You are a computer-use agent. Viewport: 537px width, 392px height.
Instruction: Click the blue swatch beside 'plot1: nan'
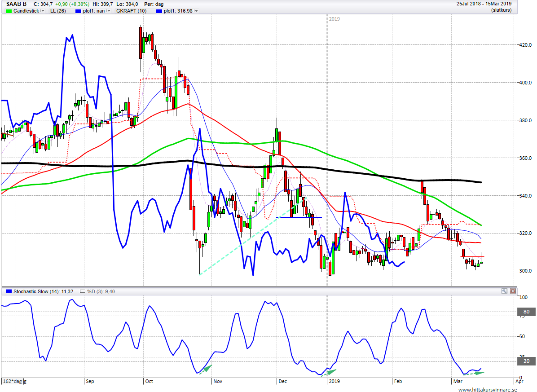[x=79, y=11]
